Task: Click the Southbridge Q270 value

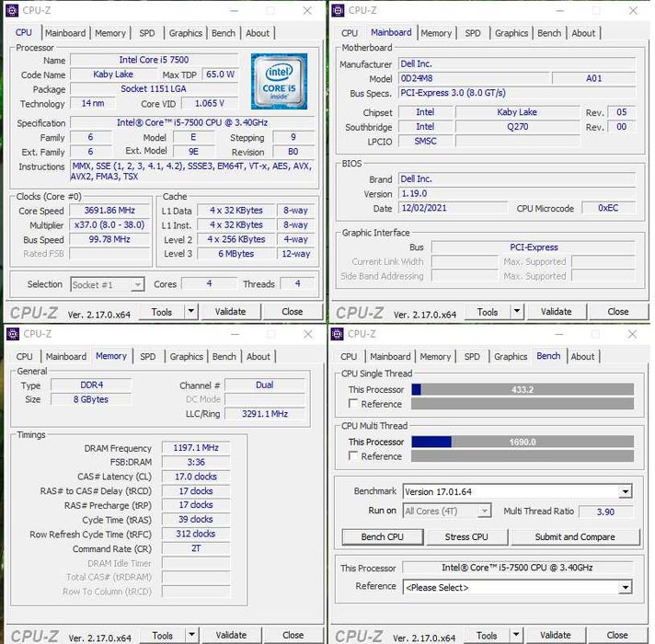Action: 517,127
